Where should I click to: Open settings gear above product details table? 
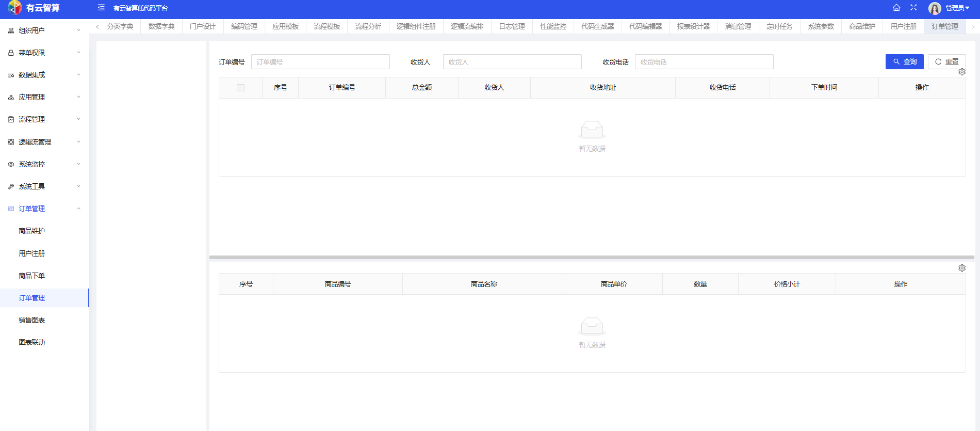coord(962,268)
